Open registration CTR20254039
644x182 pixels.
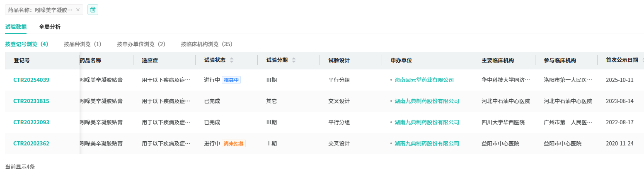[x=31, y=80]
